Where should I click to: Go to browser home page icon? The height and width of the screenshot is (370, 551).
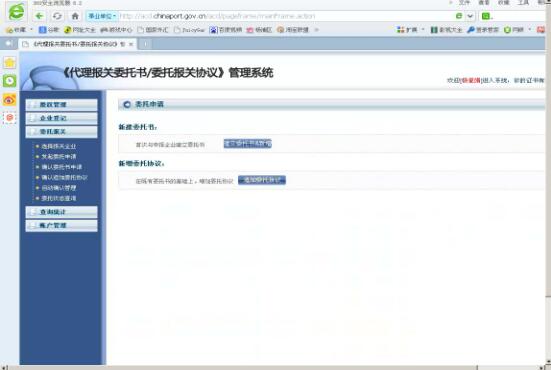coord(75,16)
